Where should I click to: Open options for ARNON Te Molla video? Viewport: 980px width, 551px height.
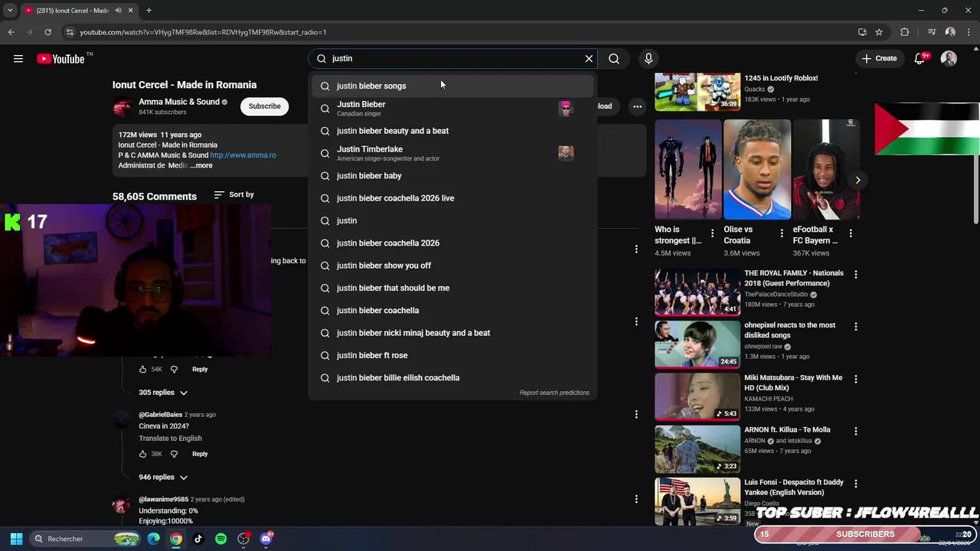[x=856, y=431]
